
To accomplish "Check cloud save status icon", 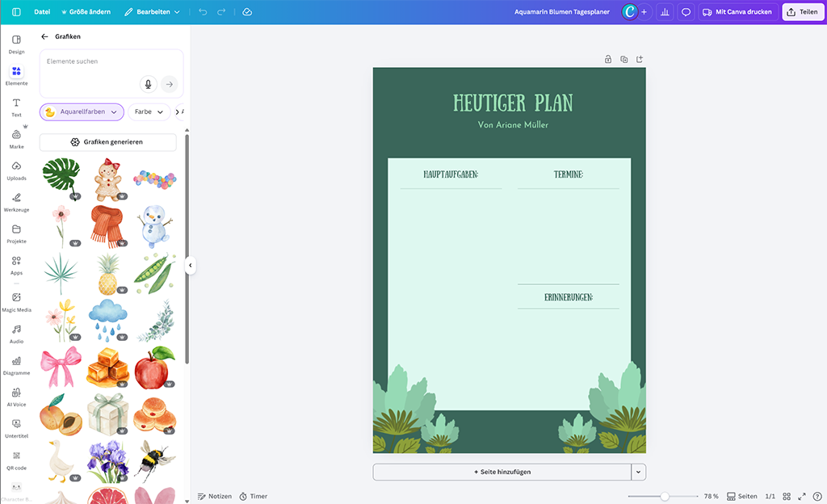I will click(247, 11).
